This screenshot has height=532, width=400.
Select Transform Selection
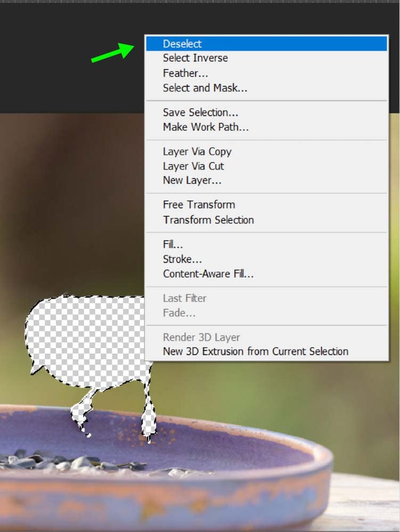coord(266,220)
